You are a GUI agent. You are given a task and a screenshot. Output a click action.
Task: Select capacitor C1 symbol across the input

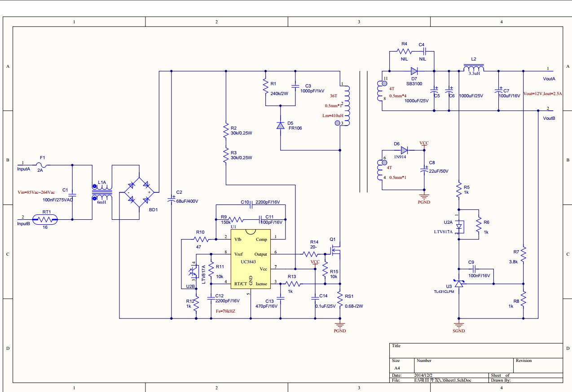pyautogui.click(x=73, y=195)
